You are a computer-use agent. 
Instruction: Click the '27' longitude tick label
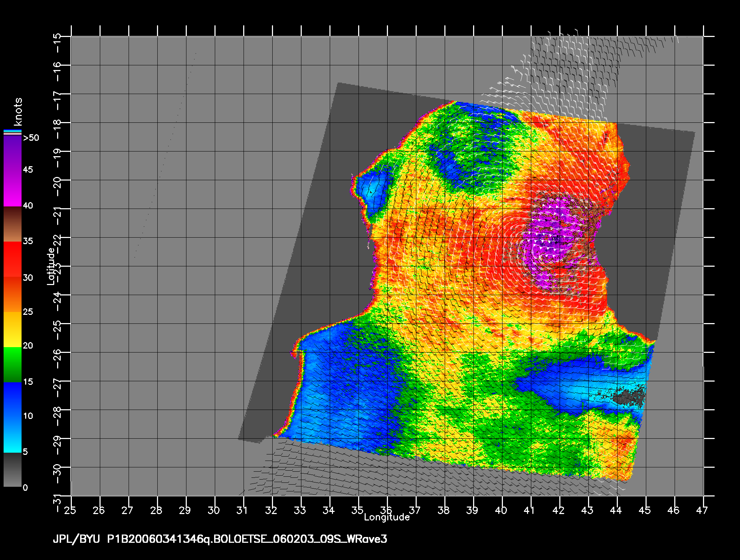click(x=128, y=510)
